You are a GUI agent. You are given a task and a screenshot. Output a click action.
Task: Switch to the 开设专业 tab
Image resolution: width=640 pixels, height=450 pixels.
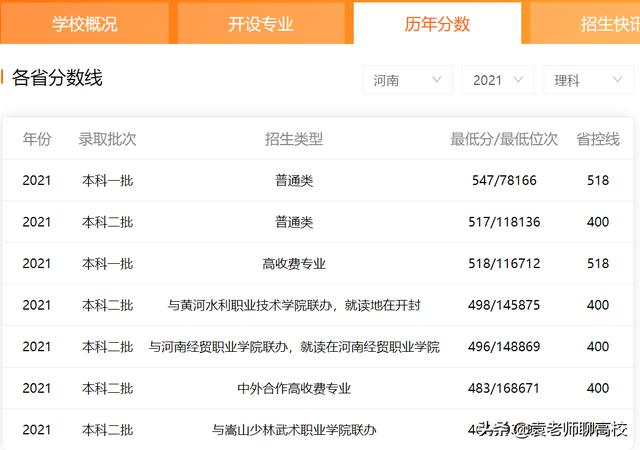(261, 23)
